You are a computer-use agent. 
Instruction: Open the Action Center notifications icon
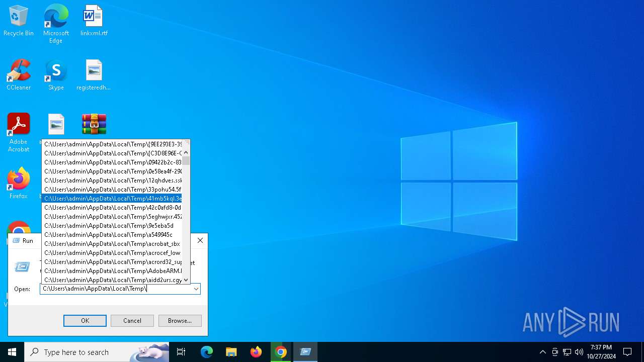tap(627, 352)
